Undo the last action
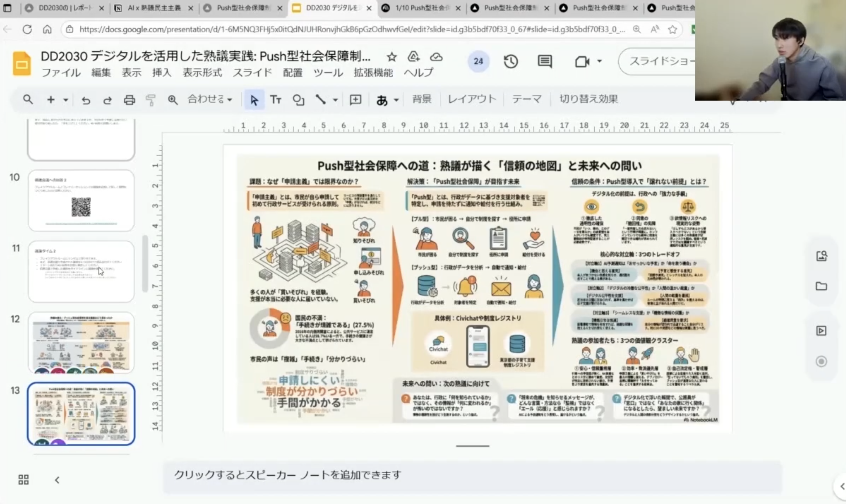 (x=86, y=100)
